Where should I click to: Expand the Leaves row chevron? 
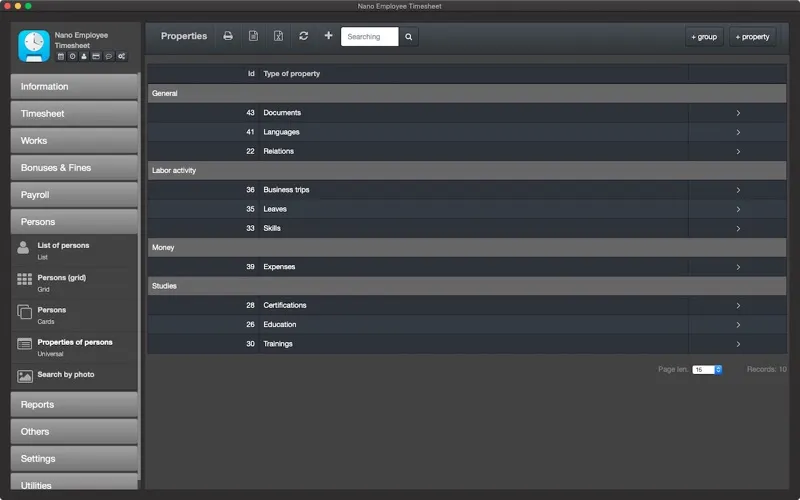[x=738, y=209]
